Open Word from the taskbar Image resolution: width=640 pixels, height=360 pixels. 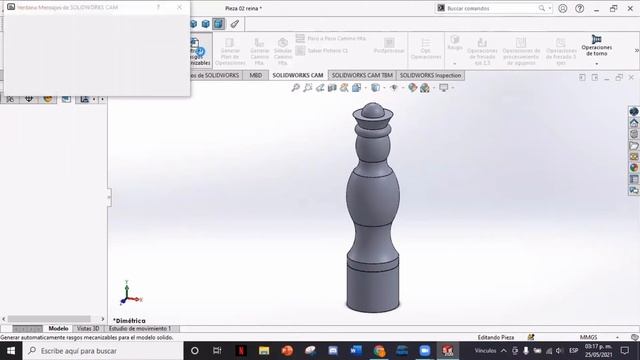(356, 351)
